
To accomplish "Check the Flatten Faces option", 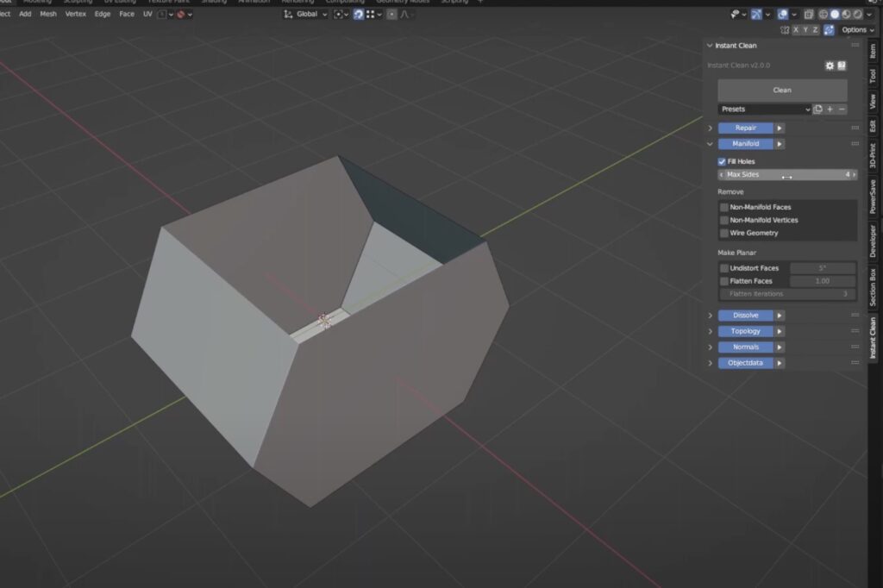I will click(724, 281).
